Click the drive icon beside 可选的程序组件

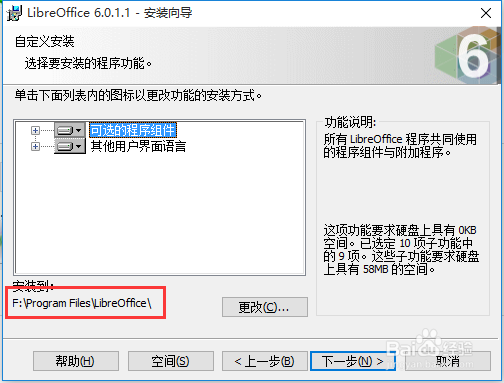click(65, 130)
